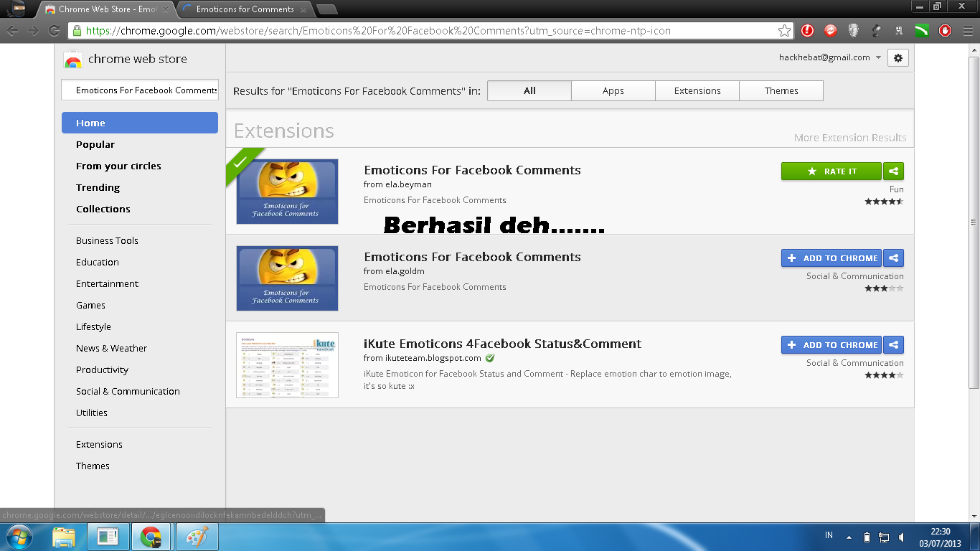The height and width of the screenshot is (551, 980).
Task: Click the browser Forward arrow
Action: [x=33, y=31]
